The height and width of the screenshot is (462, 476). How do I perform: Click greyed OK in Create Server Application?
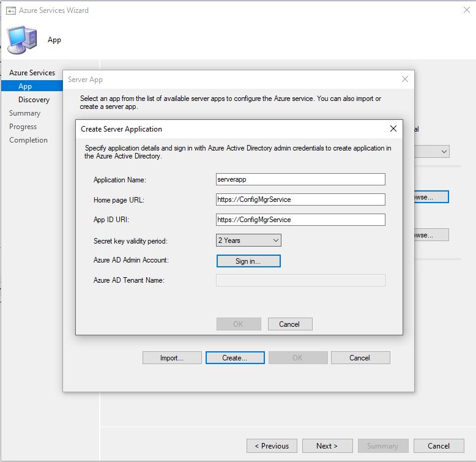(x=239, y=324)
